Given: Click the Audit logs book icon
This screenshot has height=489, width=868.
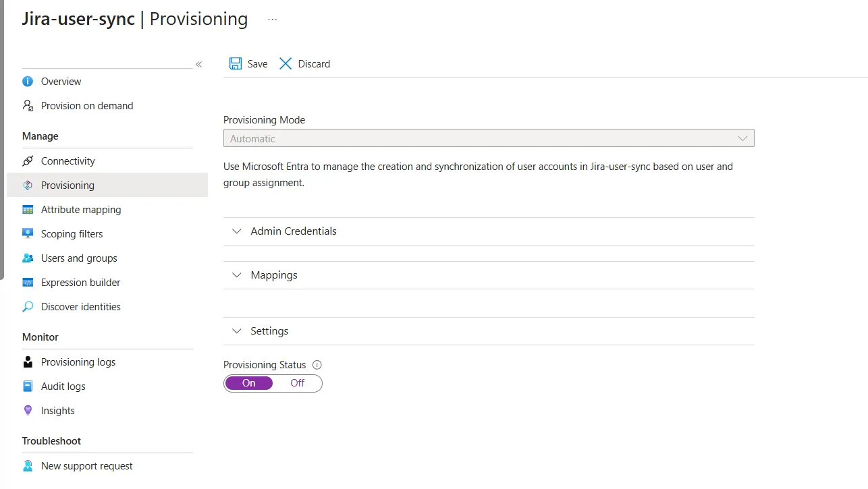Looking at the screenshot, I should (x=28, y=386).
